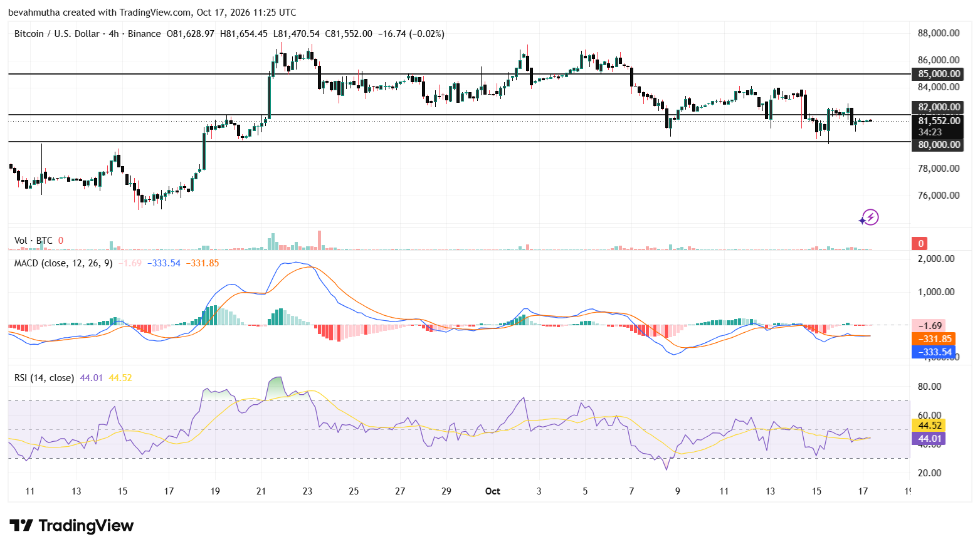980x549 pixels.
Task: Select the black 85,000.00 line price tag
Action: tap(937, 74)
